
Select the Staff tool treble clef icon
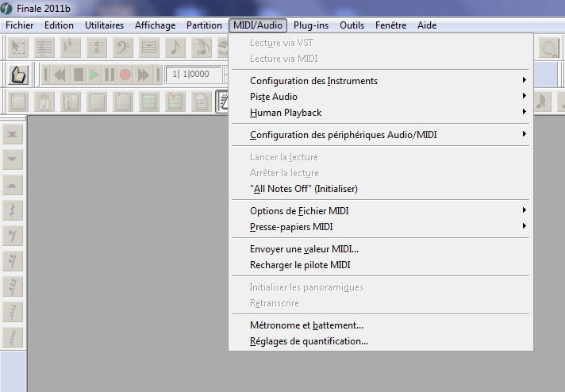click(x=44, y=48)
